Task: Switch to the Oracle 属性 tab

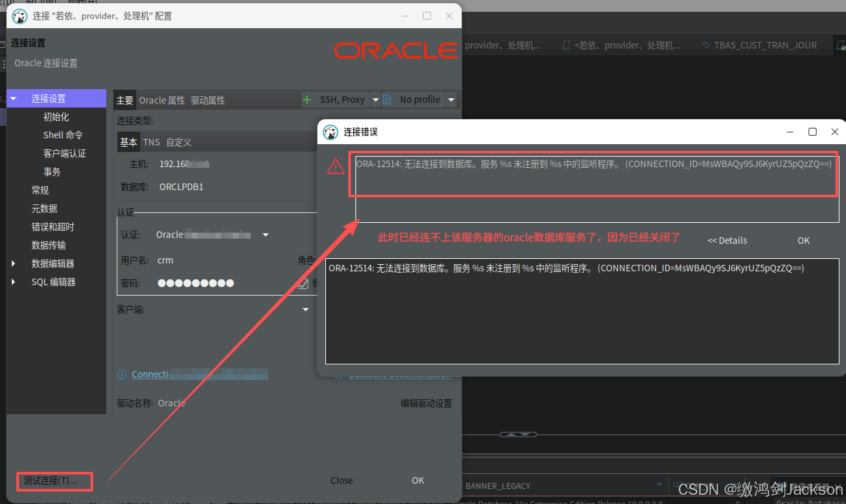Action: (162, 100)
